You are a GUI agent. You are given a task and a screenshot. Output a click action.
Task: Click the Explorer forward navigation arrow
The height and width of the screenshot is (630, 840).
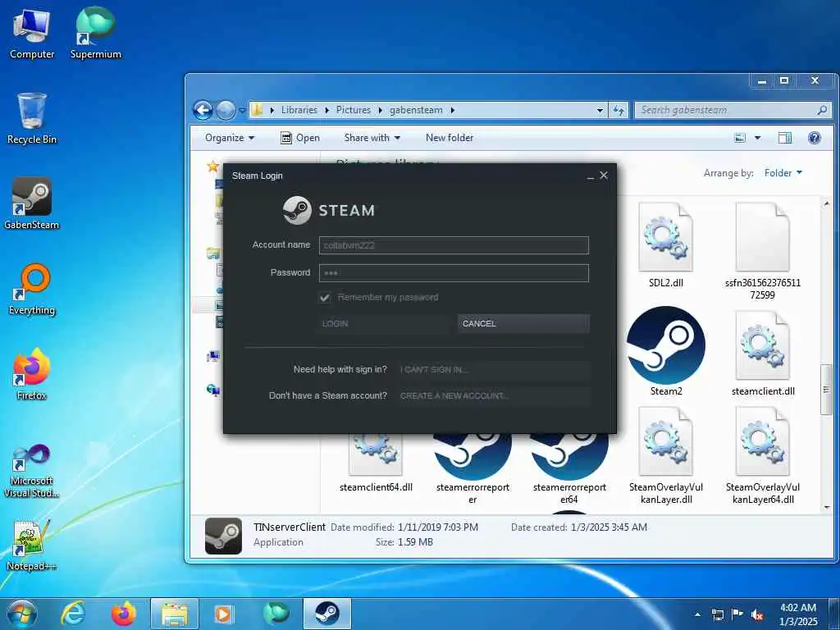[x=226, y=111]
